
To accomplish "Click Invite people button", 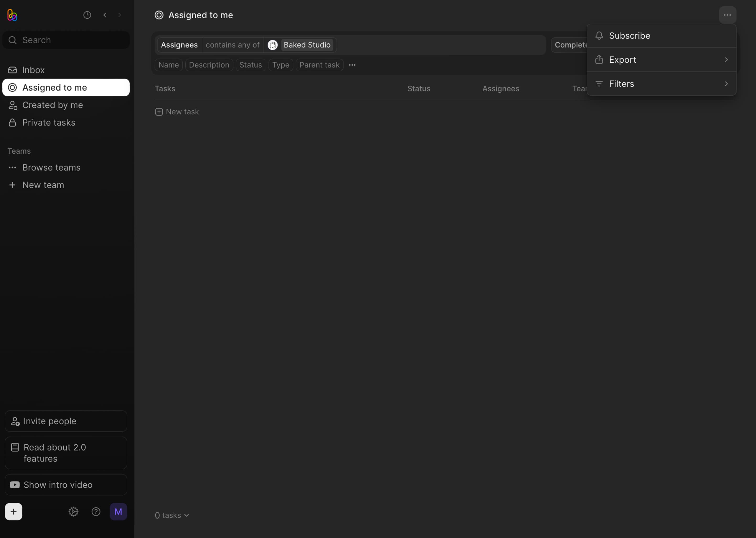I will pyautogui.click(x=66, y=421).
